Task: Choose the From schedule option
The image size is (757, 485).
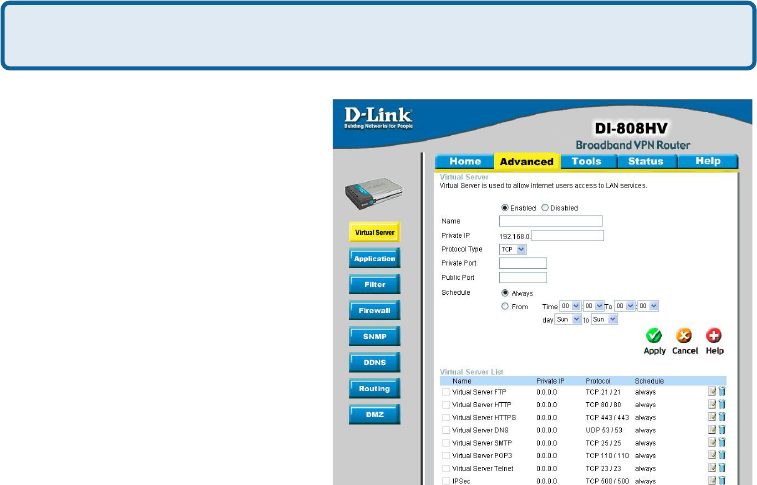Action: [505, 306]
